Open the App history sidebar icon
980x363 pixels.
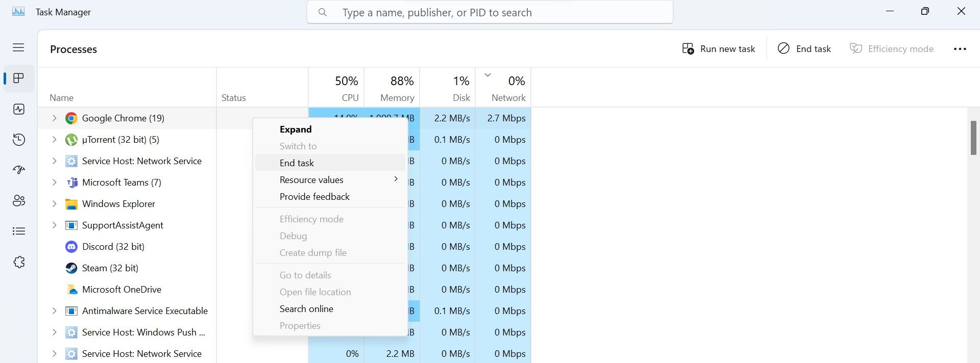pos(19,140)
